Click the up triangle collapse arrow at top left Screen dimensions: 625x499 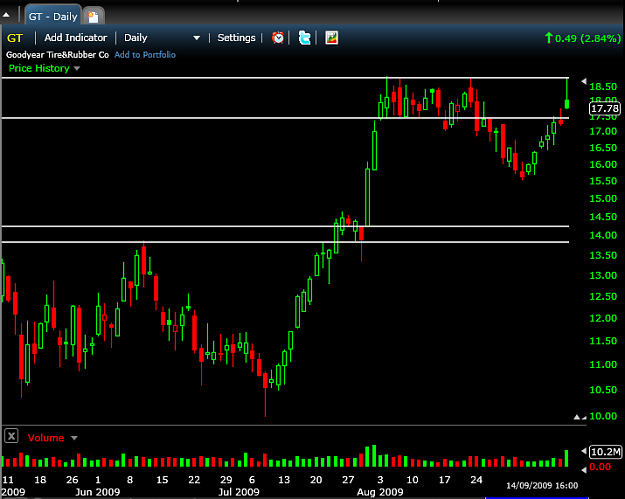tap(6, 16)
